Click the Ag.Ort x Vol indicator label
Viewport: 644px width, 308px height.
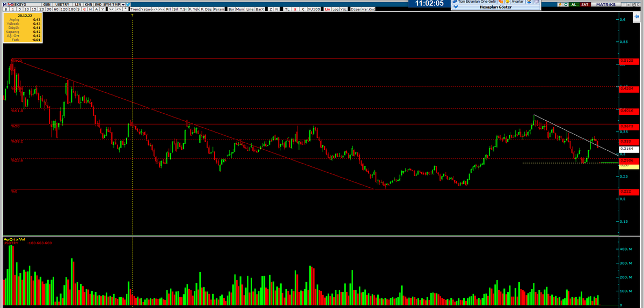[x=14, y=238]
